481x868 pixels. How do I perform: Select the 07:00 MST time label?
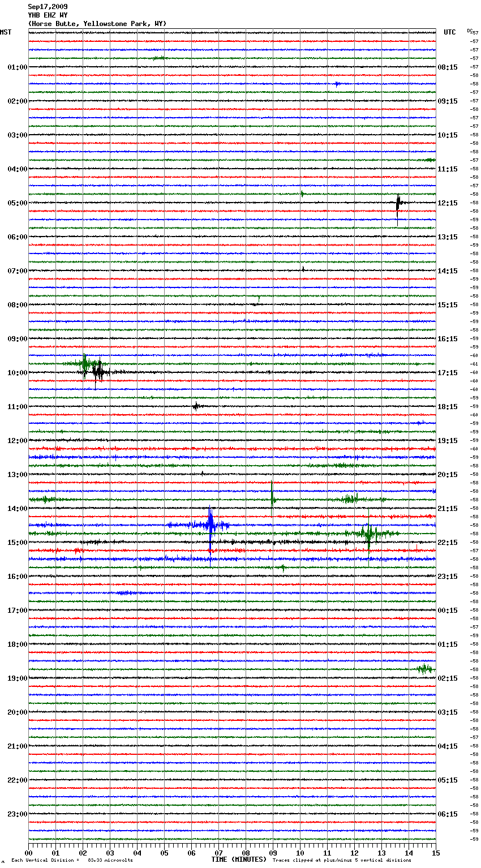pyautogui.click(x=18, y=271)
